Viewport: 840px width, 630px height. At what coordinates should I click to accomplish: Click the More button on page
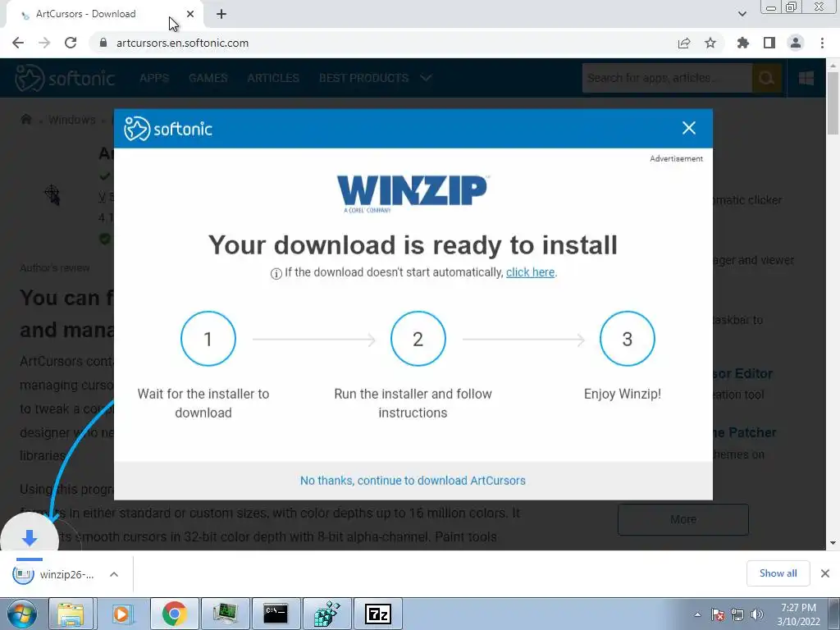(x=683, y=519)
